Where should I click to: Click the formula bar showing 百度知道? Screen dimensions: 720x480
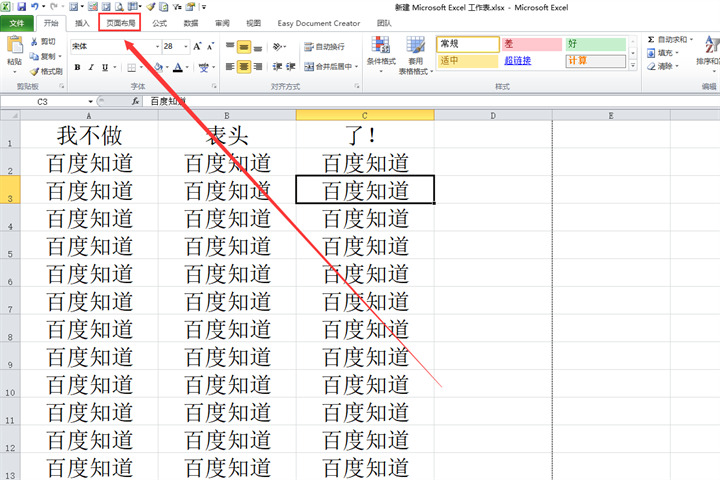pos(432,101)
